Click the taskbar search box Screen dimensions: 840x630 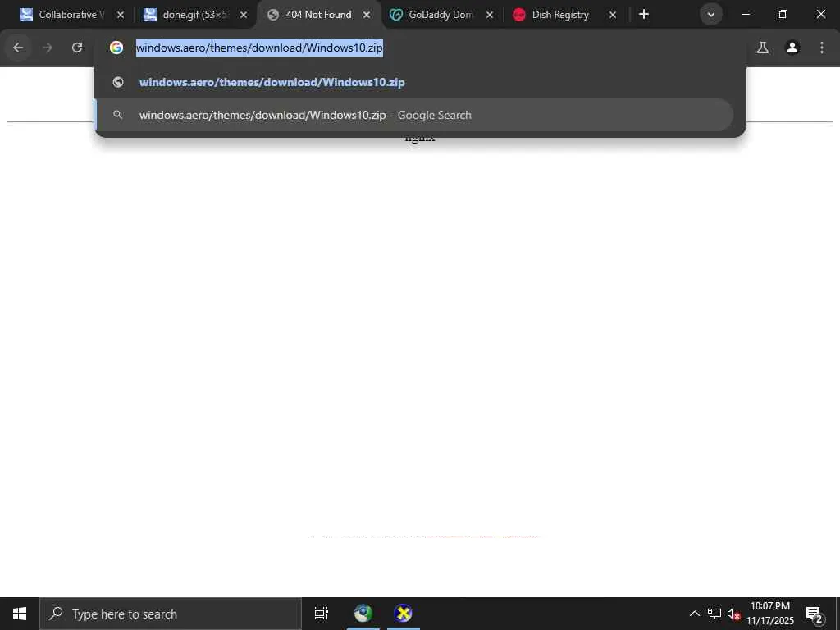click(171, 614)
